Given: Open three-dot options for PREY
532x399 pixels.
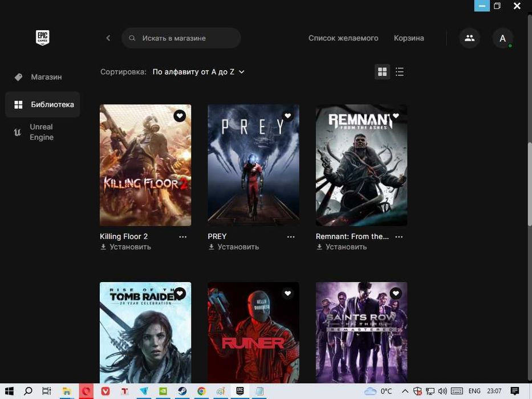Looking at the screenshot, I should [291, 237].
